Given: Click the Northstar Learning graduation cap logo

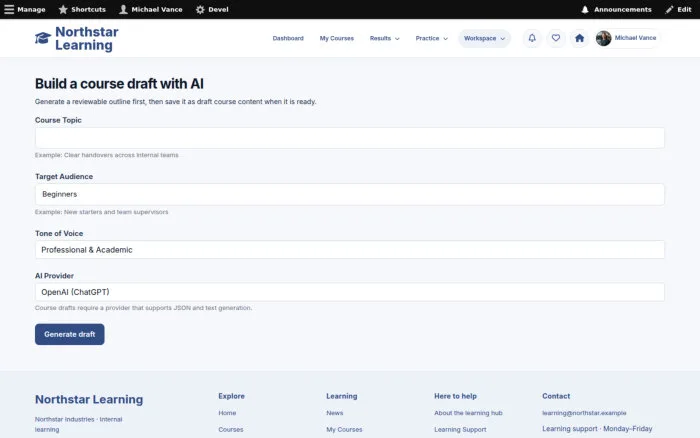Looking at the screenshot, I should coord(43,38).
